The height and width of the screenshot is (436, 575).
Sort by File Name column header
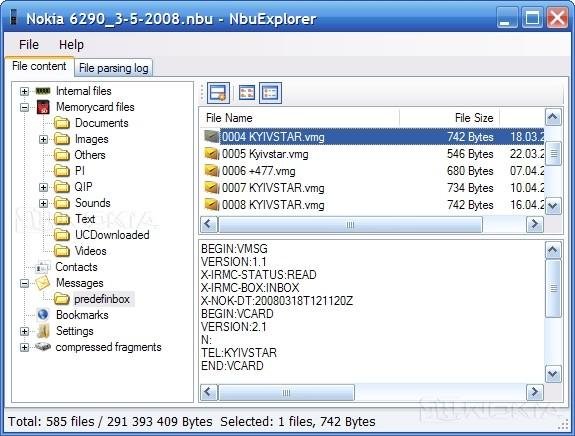[300, 118]
